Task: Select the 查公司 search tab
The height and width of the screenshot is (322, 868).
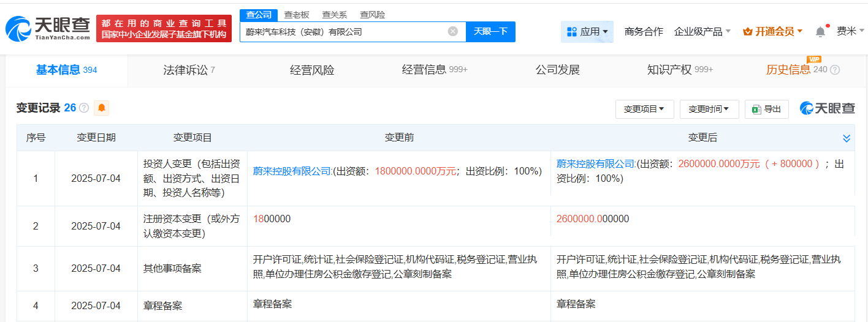Action: (x=259, y=15)
